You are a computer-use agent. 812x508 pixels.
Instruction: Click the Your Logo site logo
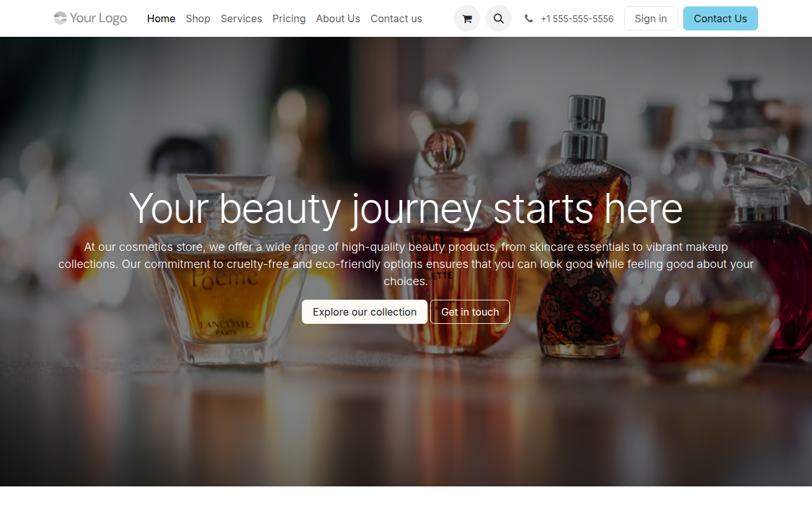click(x=90, y=18)
